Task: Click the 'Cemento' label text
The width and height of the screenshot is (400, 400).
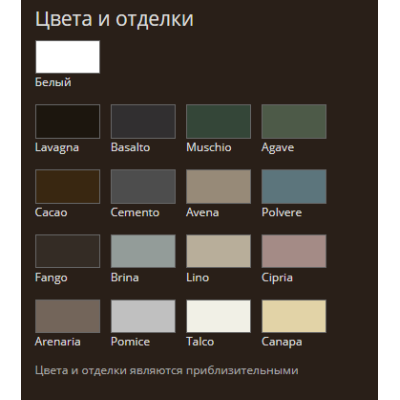Action: coord(135,212)
